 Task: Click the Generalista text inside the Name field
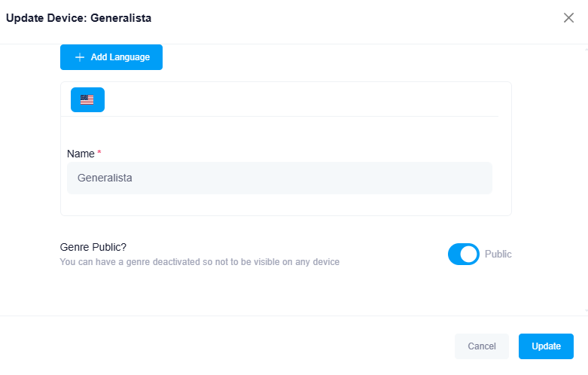pyautogui.click(x=105, y=178)
